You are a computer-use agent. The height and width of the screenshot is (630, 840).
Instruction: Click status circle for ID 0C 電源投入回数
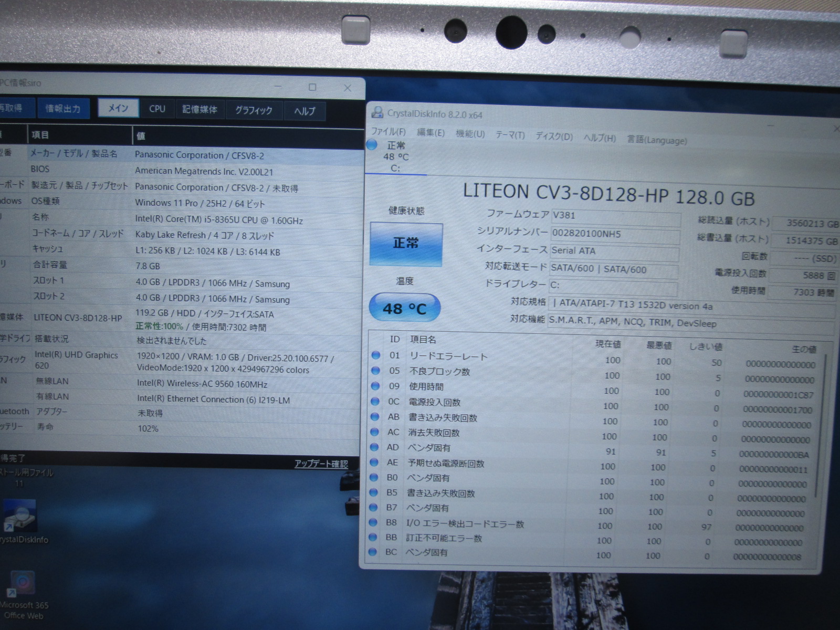[x=375, y=401]
